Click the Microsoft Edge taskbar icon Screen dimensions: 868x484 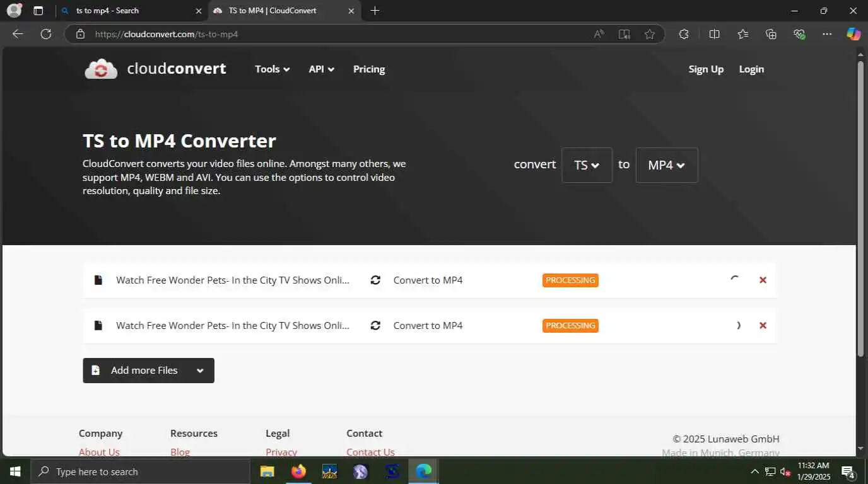[x=424, y=471]
